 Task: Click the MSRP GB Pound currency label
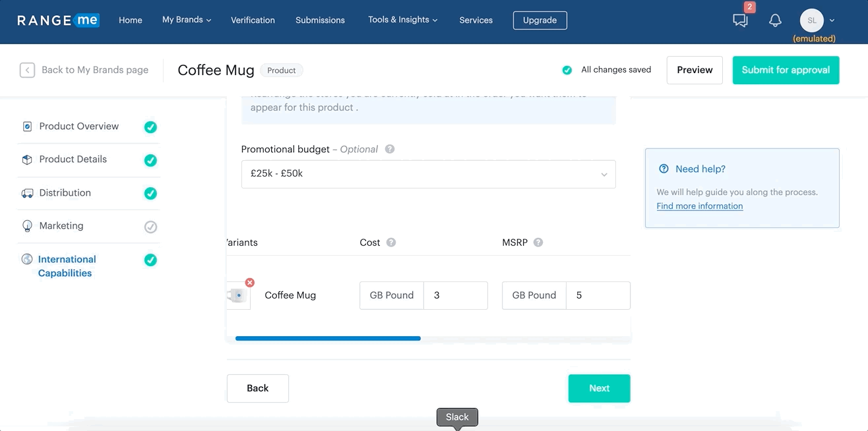click(534, 295)
